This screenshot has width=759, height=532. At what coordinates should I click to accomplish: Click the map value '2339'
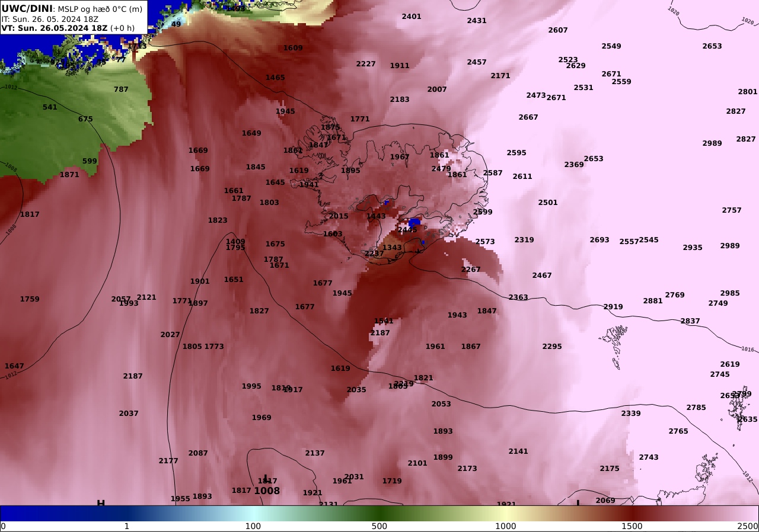[x=631, y=414]
